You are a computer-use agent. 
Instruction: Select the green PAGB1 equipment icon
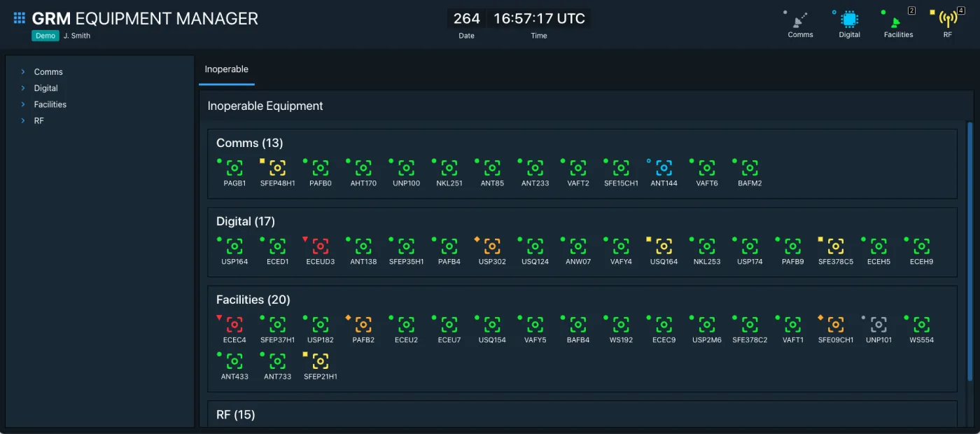(234, 168)
